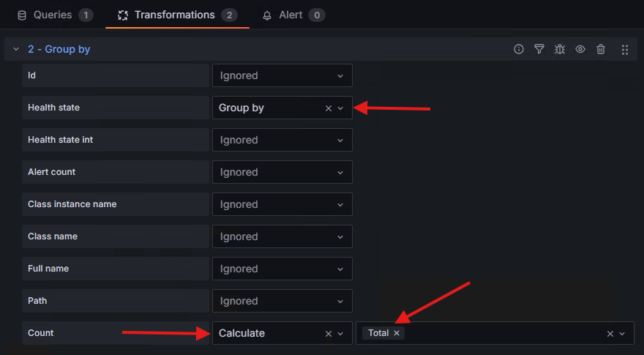Viewport: 644px width, 355px height.
Task: Open the Id field Ignored dropdown
Action: point(282,75)
